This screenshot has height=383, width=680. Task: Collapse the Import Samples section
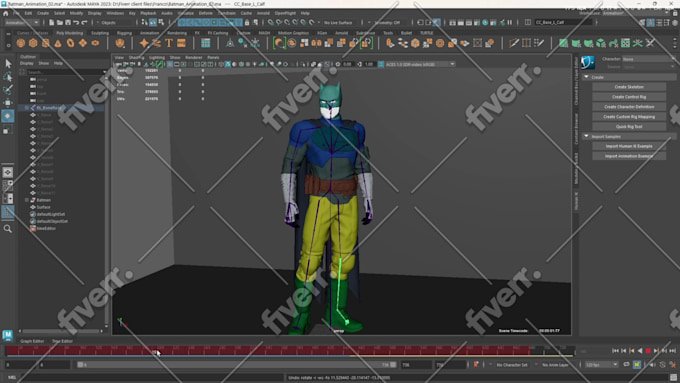[x=586, y=136]
